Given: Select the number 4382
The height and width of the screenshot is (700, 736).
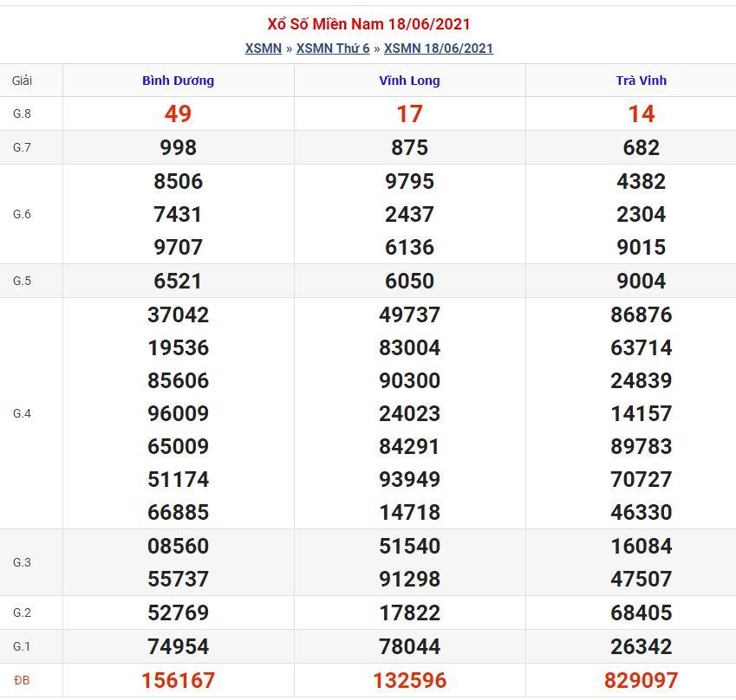Looking at the screenshot, I should (x=642, y=181).
